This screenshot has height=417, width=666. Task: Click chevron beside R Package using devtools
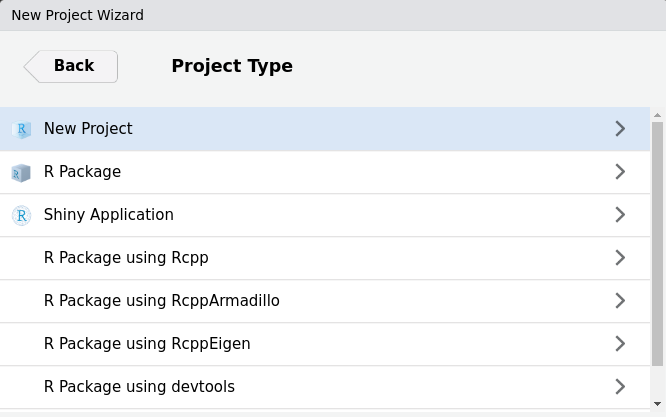(620, 387)
